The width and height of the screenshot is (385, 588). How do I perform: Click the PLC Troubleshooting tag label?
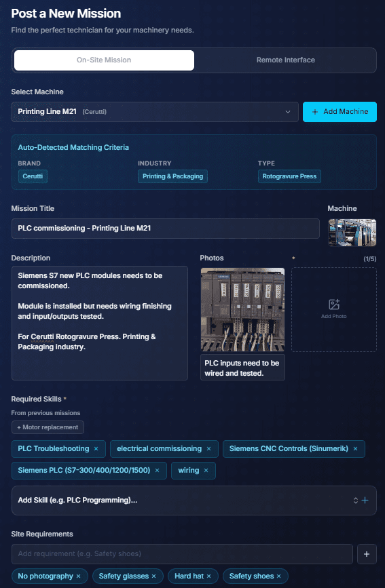point(54,448)
